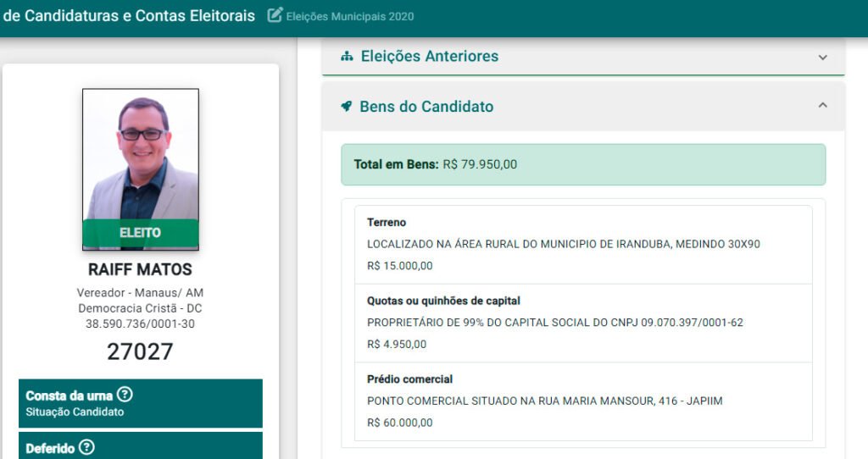Select the Quotas ou quinhões de capital entry
This screenshot has height=459, width=868.
(583, 323)
